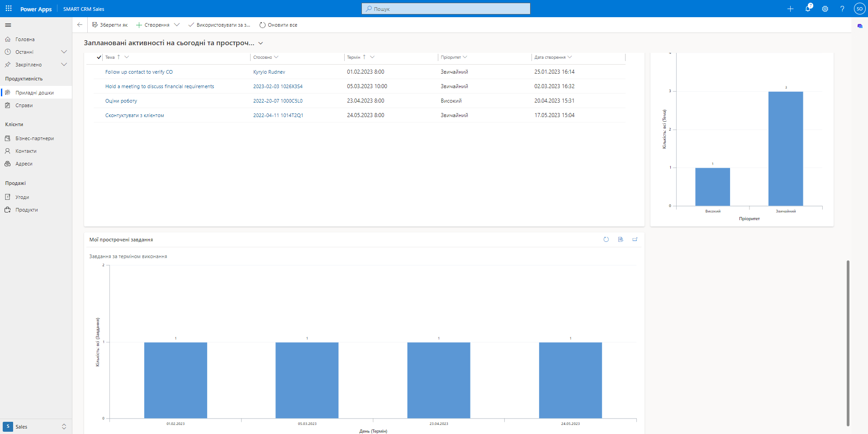868x434 pixels.
Task: Refresh the Мої прострочені завдання chart
Action: [606, 240]
